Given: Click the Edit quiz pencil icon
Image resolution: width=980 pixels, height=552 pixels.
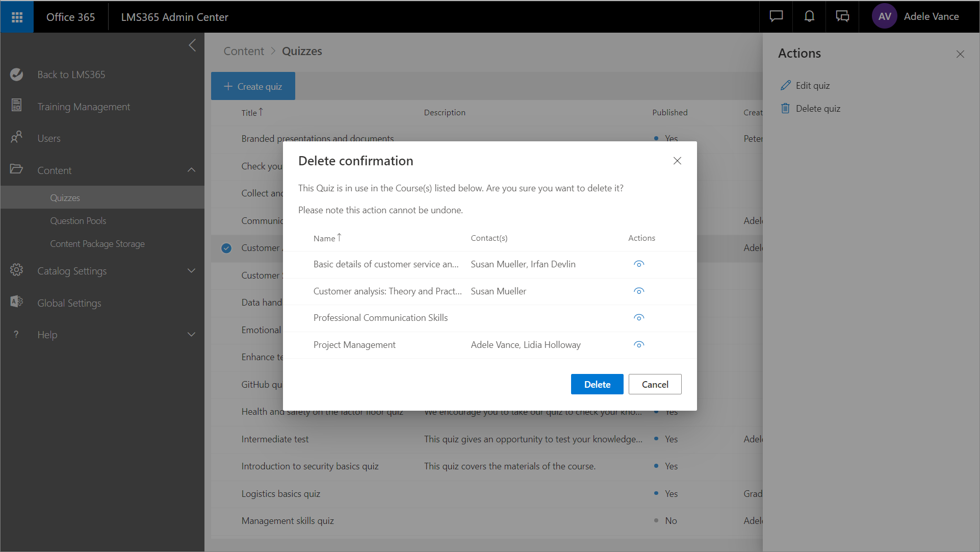Looking at the screenshot, I should coord(785,85).
